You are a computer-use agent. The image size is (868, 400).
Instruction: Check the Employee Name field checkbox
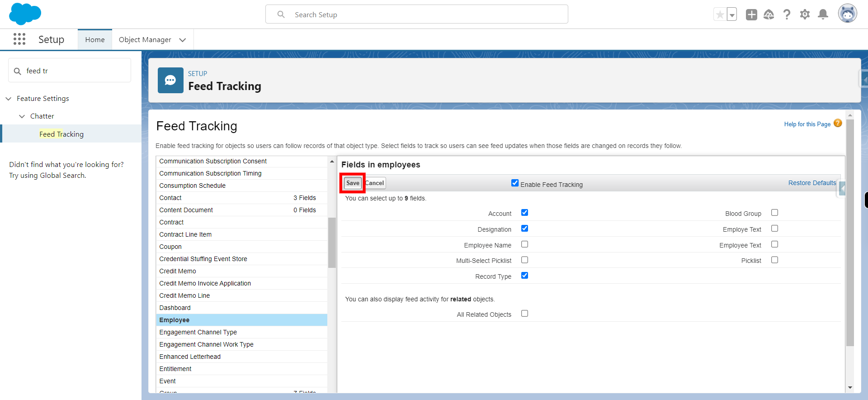[x=524, y=244]
